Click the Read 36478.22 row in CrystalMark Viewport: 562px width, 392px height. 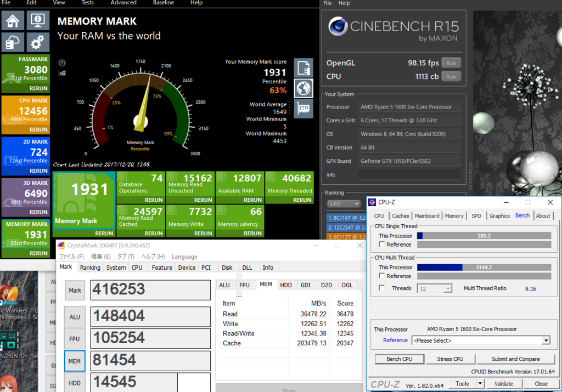tap(288, 314)
